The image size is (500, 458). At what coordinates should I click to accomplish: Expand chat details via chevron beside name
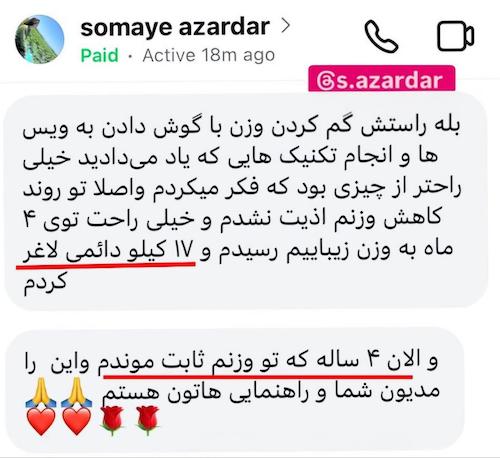pos(286,26)
